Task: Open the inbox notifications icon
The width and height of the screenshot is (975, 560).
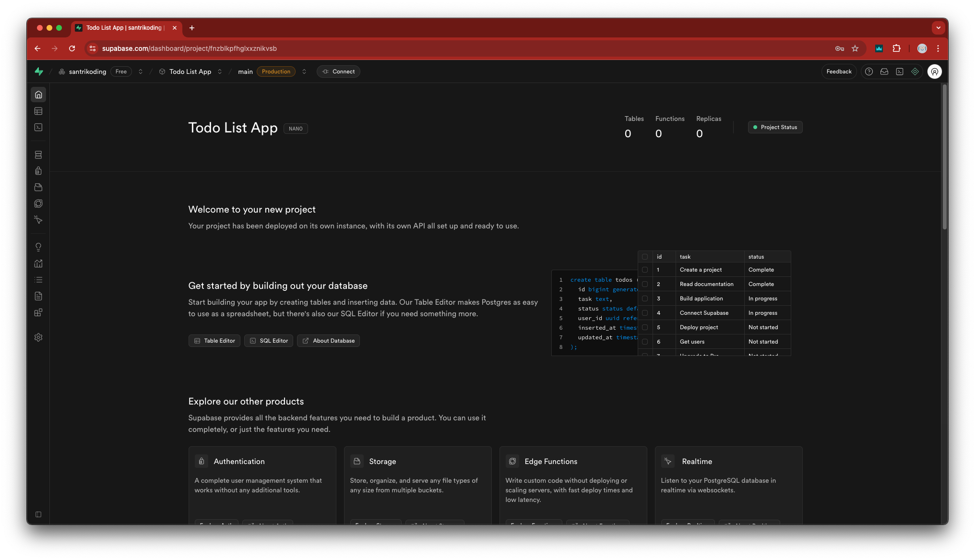Action: pyautogui.click(x=884, y=71)
